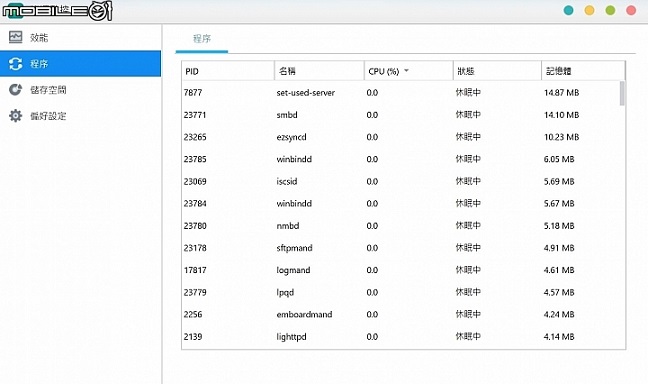Open 儲存空間 in the sidebar

tap(81, 90)
